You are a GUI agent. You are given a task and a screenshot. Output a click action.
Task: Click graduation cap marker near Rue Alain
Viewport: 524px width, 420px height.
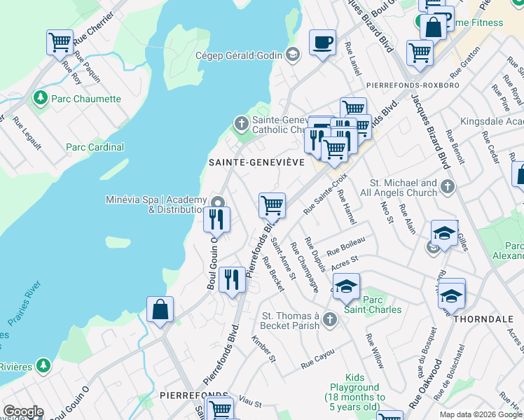(x=444, y=236)
